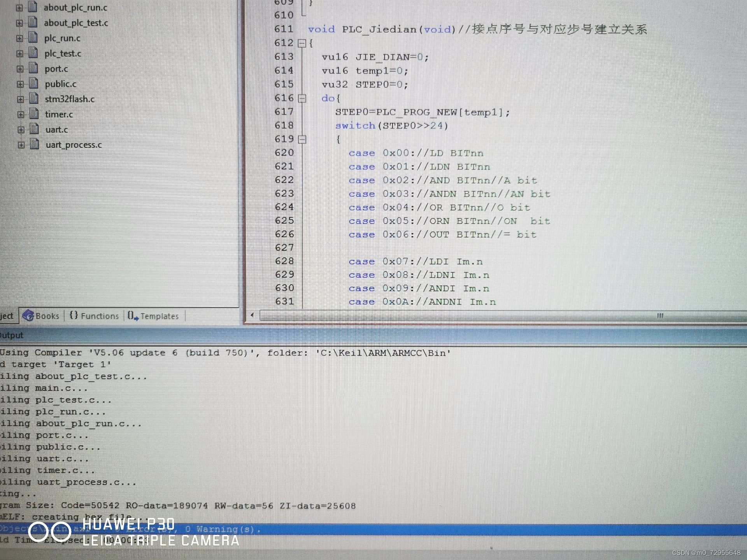Click the plc_test.c file icon
The image size is (747, 560).
(34, 53)
